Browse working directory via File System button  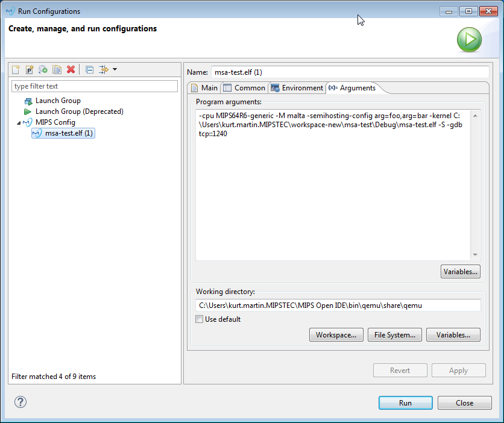click(x=394, y=334)
